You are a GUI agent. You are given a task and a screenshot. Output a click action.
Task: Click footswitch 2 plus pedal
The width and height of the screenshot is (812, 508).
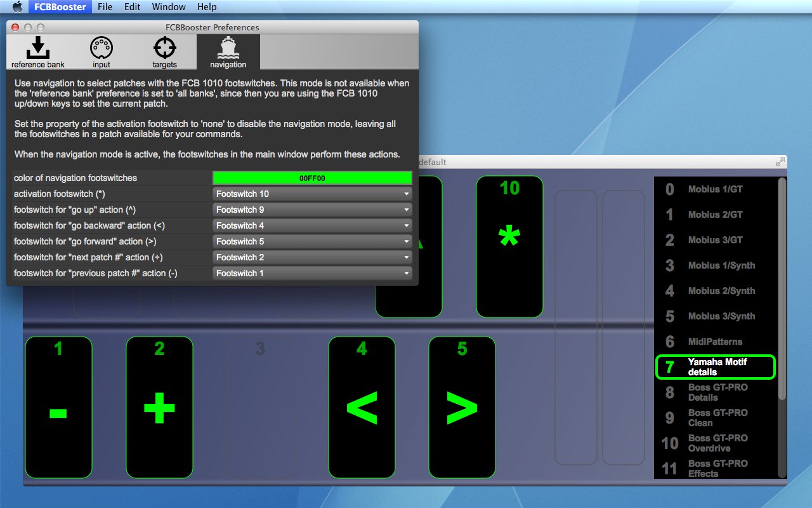(159, 407)
